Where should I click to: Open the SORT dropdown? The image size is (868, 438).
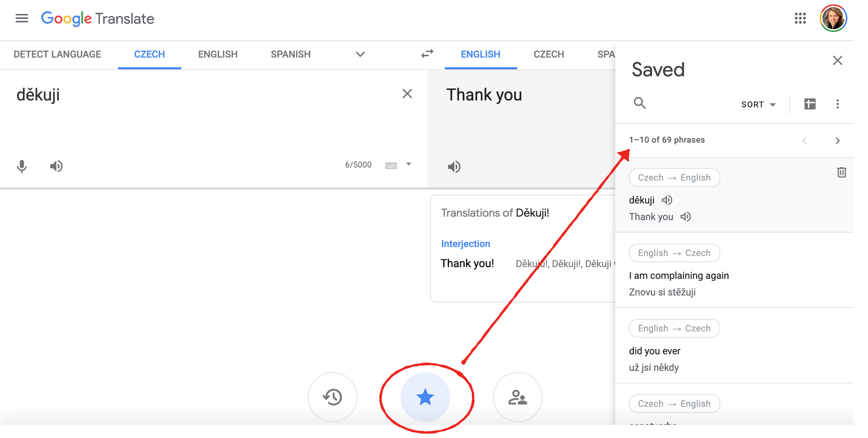pyautogui.click(x=759, y=105)
